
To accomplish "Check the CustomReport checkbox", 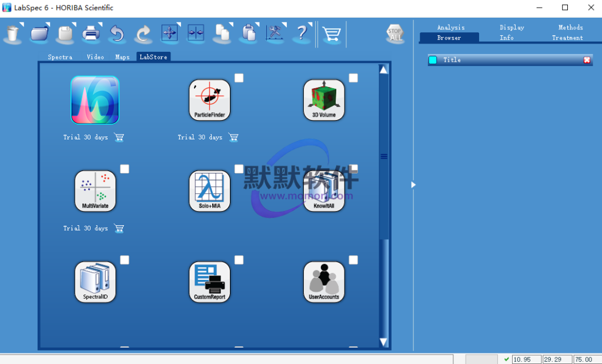I will click(239, 260).
